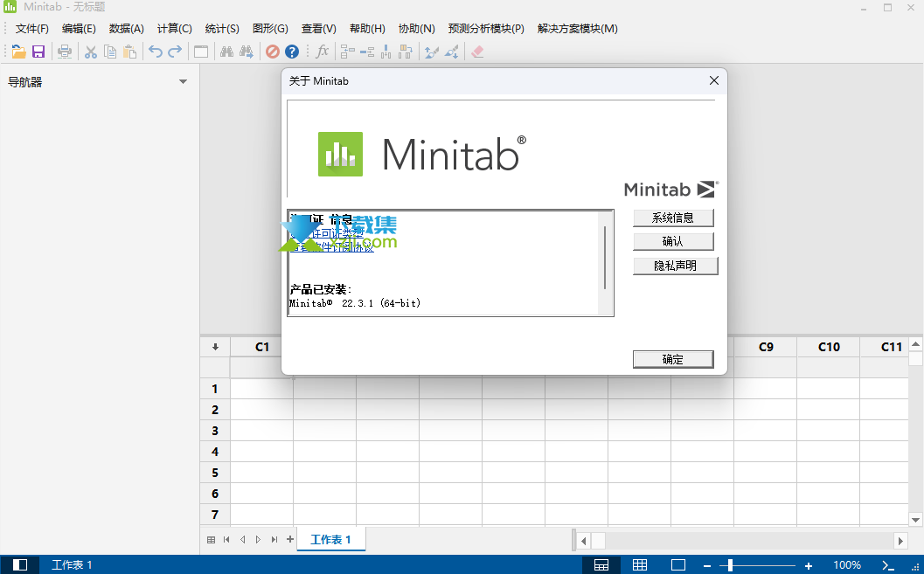Close the 关于 Minitab dialog
Image resolution: width=924 pixels, height=574 pixels.
click(713, 80)
